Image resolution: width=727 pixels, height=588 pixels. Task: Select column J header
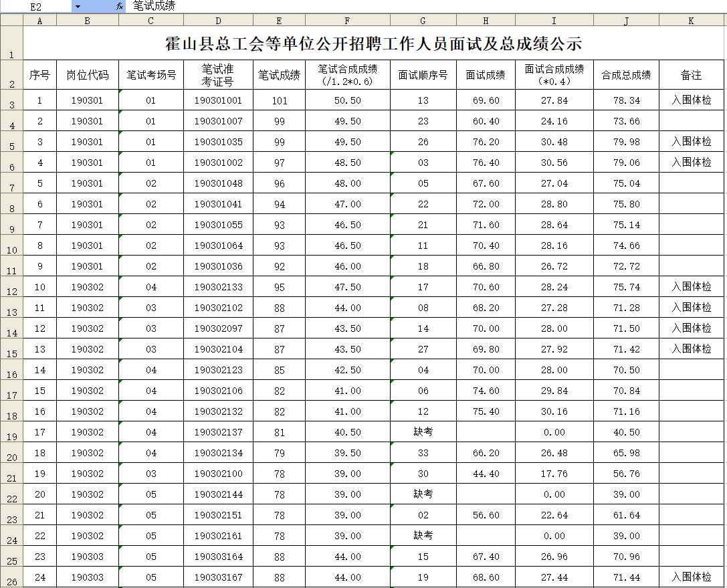click(627, 21)
